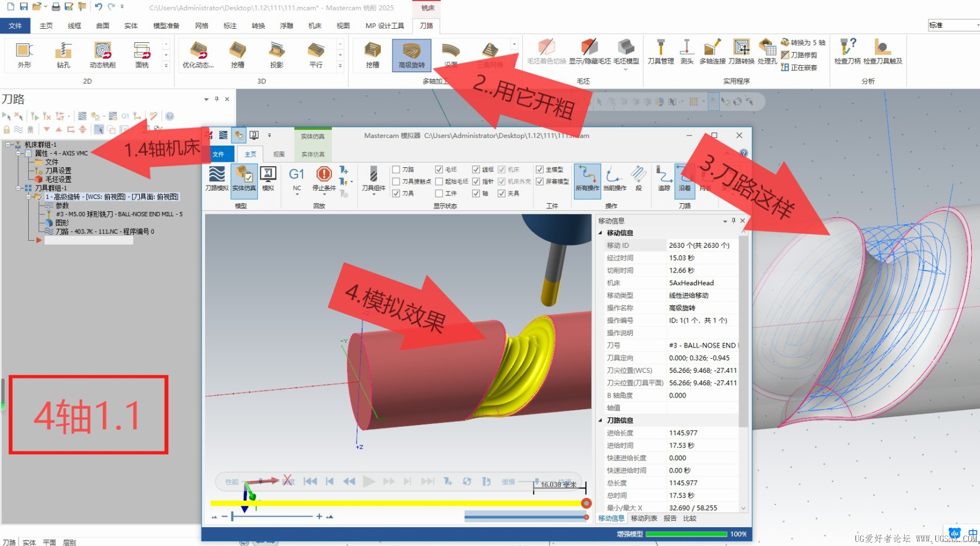This screenshot has width=980, height=546.
Task: Collapse the 移动信息 section
Action: point(600,233)
